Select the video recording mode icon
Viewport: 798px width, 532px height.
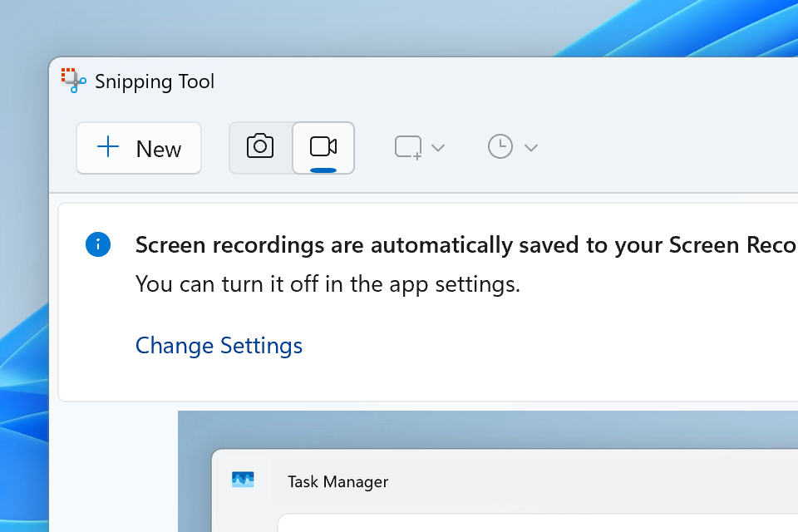[323, 145]
